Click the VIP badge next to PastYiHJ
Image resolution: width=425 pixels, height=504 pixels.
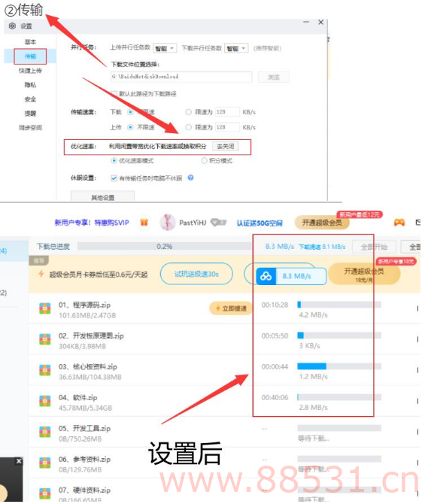tap(218, 222)
